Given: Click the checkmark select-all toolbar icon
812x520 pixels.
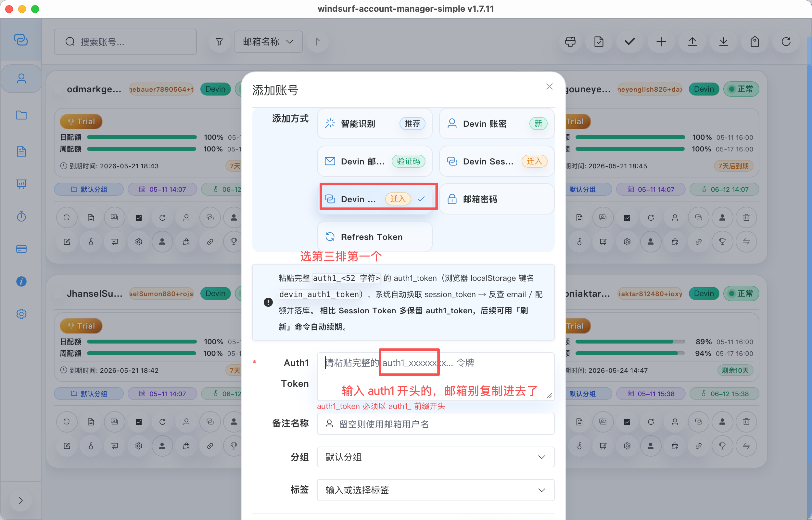Looking at the screenshot, I should click(x=629, y=42).
